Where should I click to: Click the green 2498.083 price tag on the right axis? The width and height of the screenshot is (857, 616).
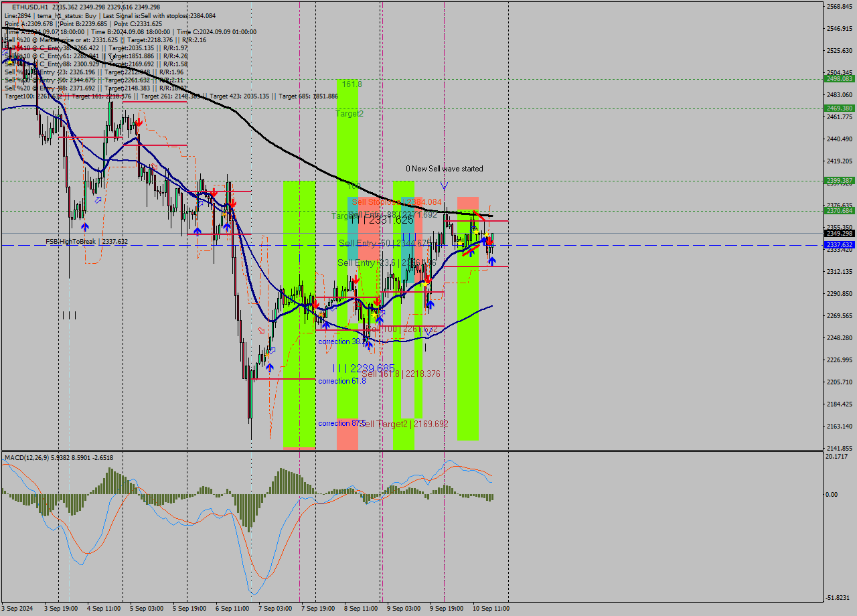coord(839,78)
